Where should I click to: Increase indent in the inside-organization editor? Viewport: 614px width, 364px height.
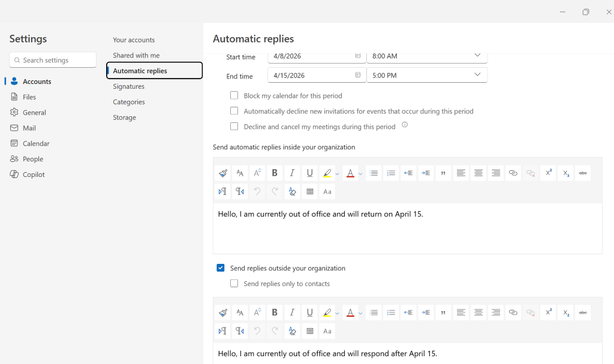point(426,173)
